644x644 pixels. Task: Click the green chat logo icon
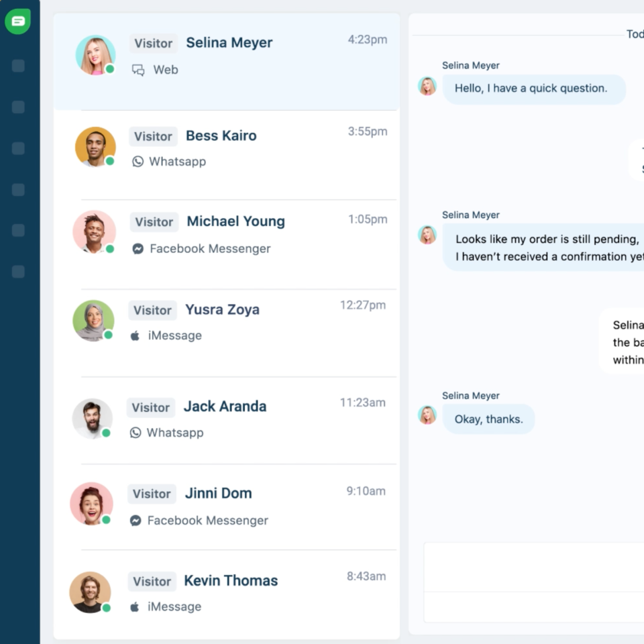18,21
